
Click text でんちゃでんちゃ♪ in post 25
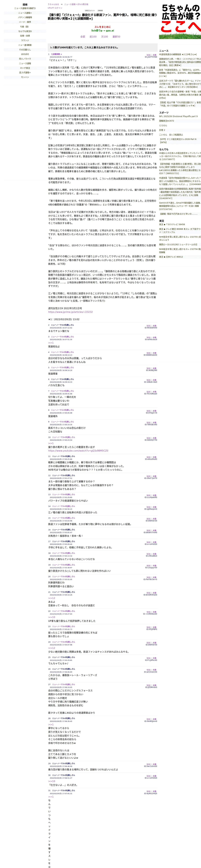pyautogui.click(x=58, y=663)
